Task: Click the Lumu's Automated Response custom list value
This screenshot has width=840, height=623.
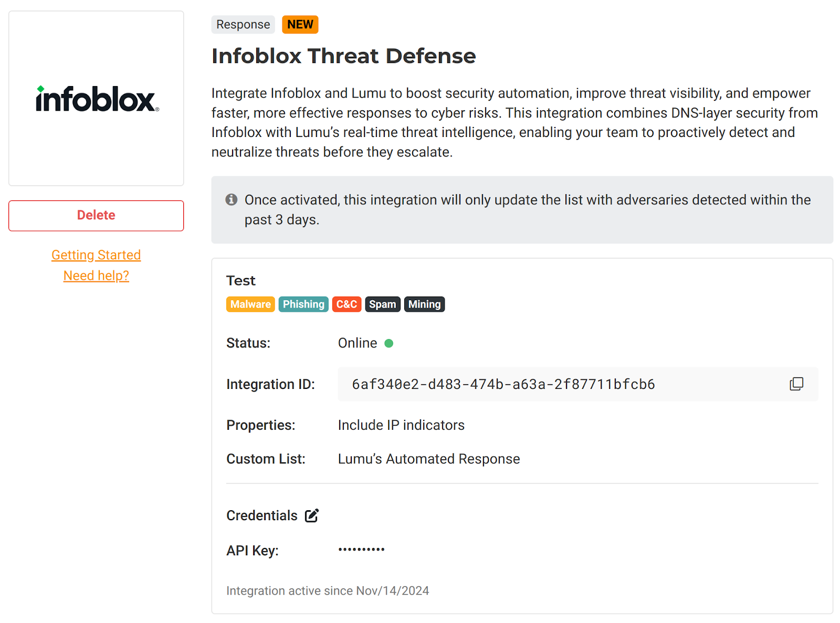Action: click(428, 459)
